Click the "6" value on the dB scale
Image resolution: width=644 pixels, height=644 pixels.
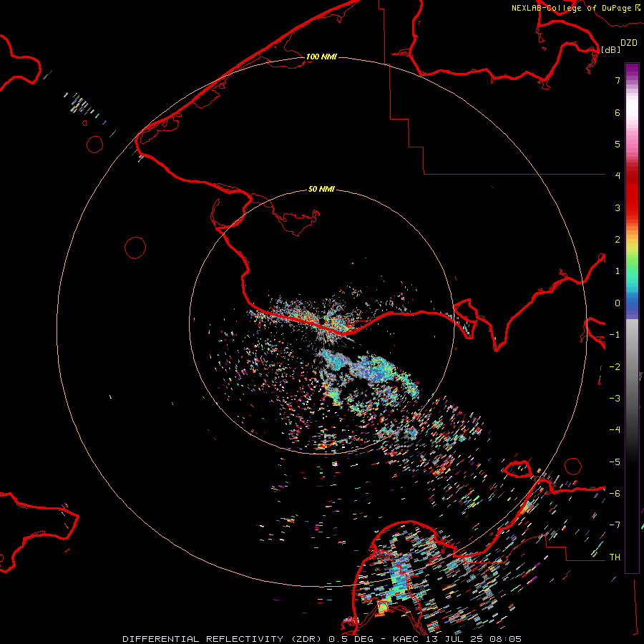(618, 112)
